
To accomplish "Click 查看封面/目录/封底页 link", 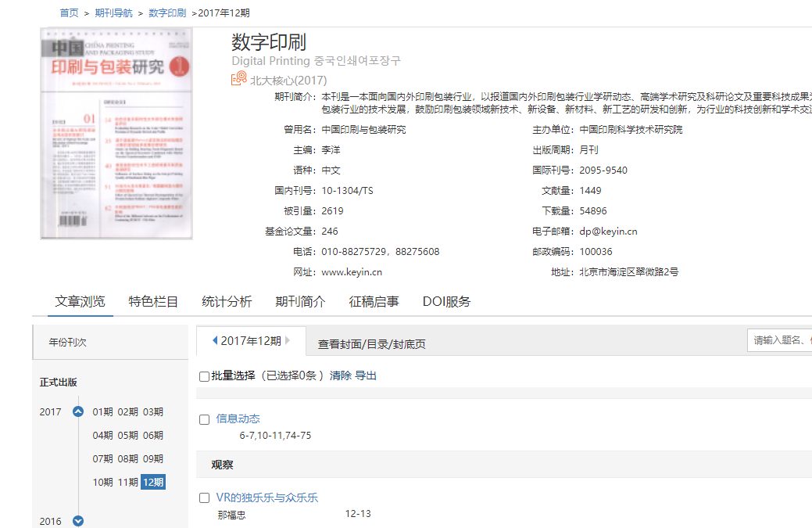I will [371, 344].
